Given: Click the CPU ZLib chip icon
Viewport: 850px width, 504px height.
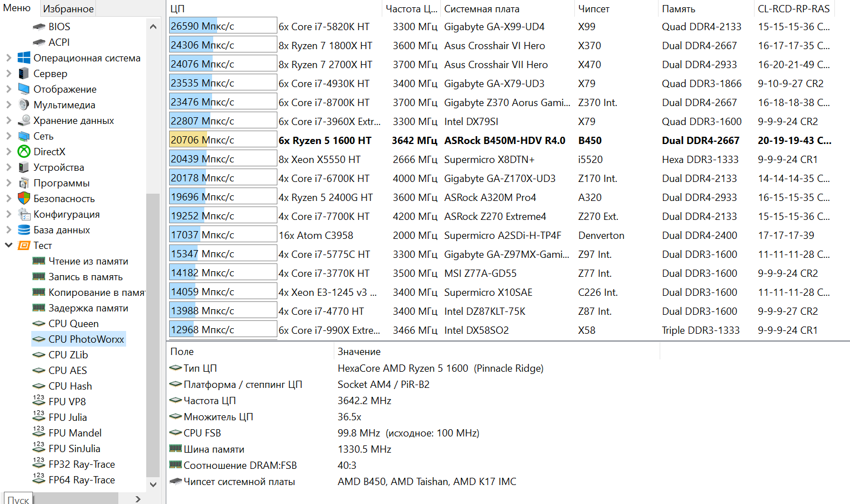Looking at the screenshot, I should (x=39, y=355).
